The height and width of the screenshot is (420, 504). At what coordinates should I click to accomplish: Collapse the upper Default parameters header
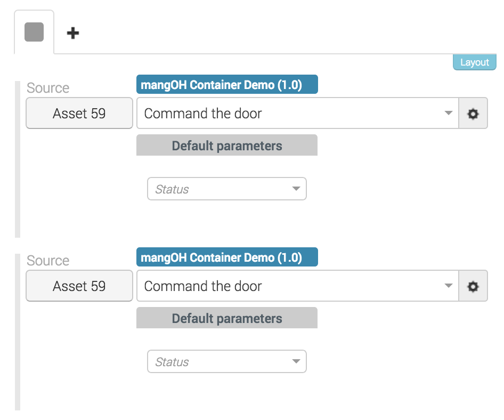(x=227, y=146)
